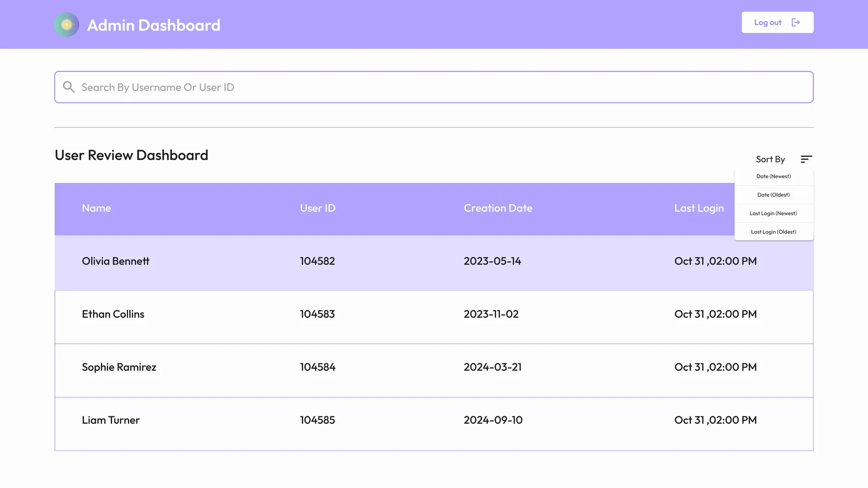Click the User Review Dashboard heading
Image resolution: width=868 pixels, height=488 pixels.
tap(132, 155)
